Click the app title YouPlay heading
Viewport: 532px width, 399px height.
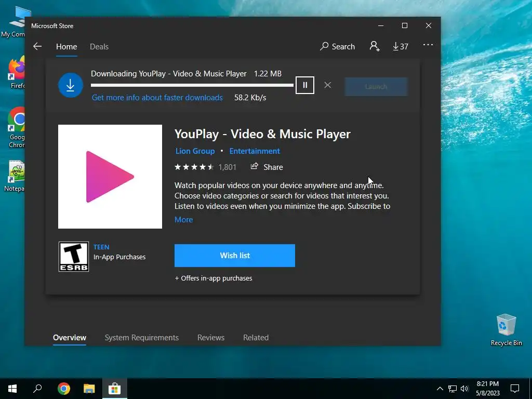[262, 135]
